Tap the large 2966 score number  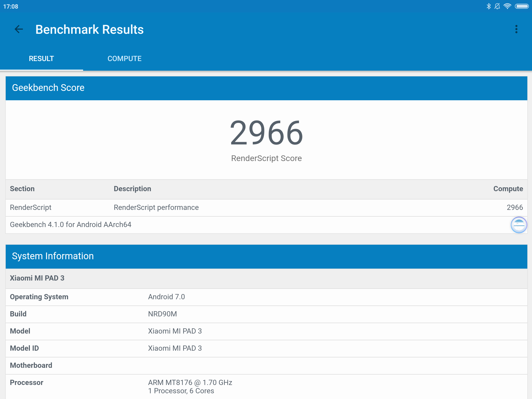tap(267, 133)
